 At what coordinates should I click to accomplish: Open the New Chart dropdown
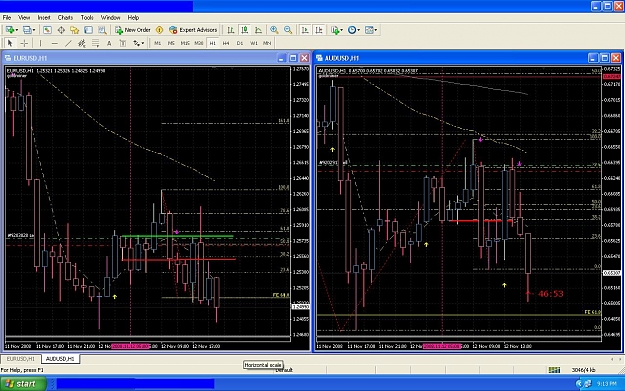(x=11, y=30)
